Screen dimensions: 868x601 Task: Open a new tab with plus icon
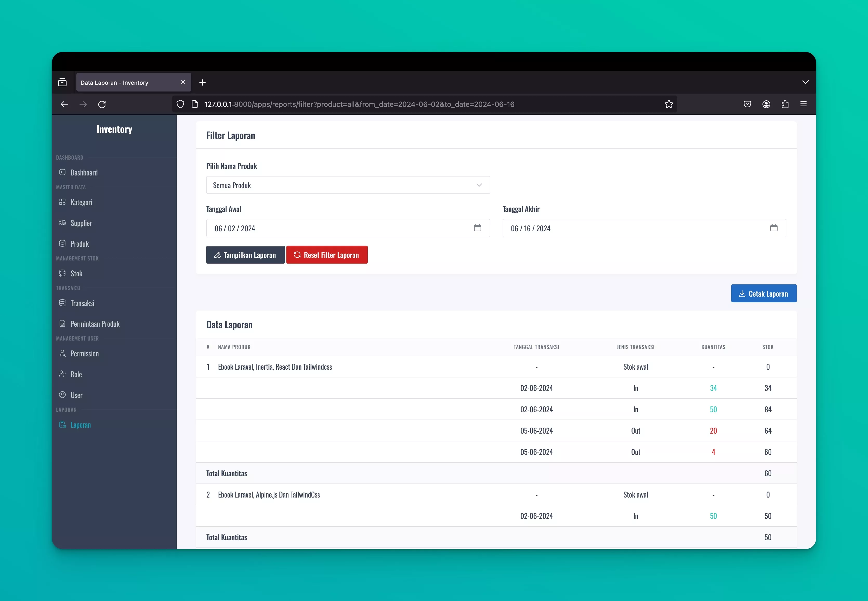point(202,82)
